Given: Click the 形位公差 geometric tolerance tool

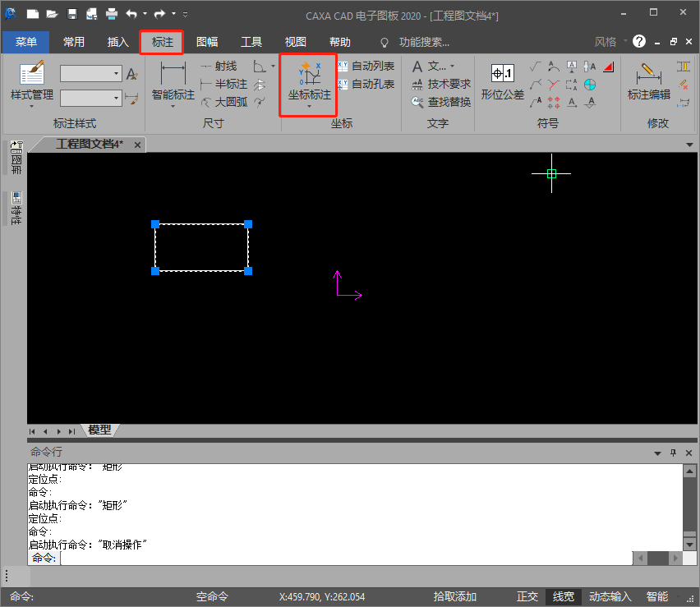Looking at the screenshot, I should (502, 81).
